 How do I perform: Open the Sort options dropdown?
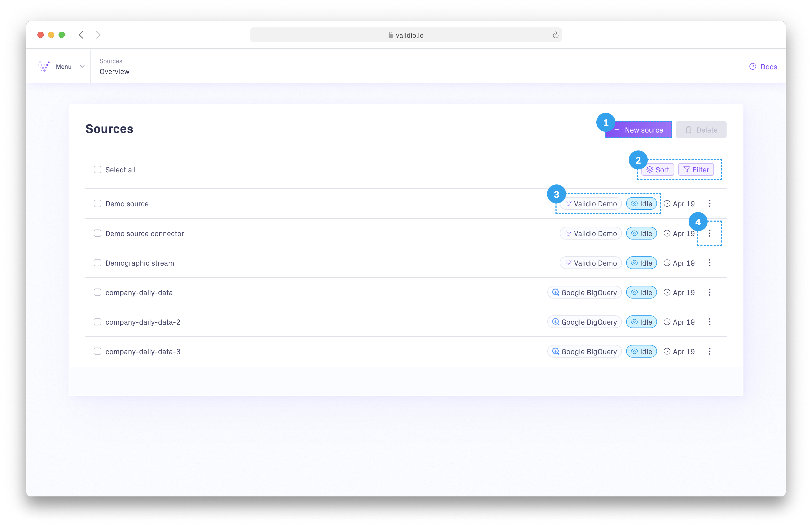click(658, 170)
